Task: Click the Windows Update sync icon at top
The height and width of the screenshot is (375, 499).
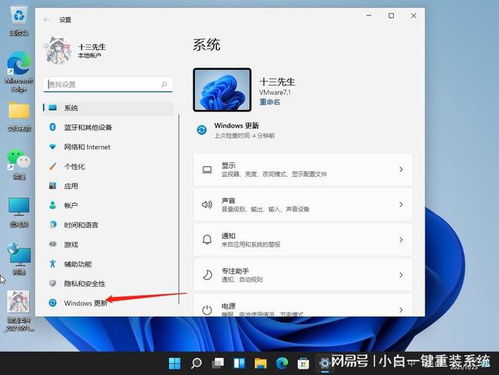Action: [201, 130]
